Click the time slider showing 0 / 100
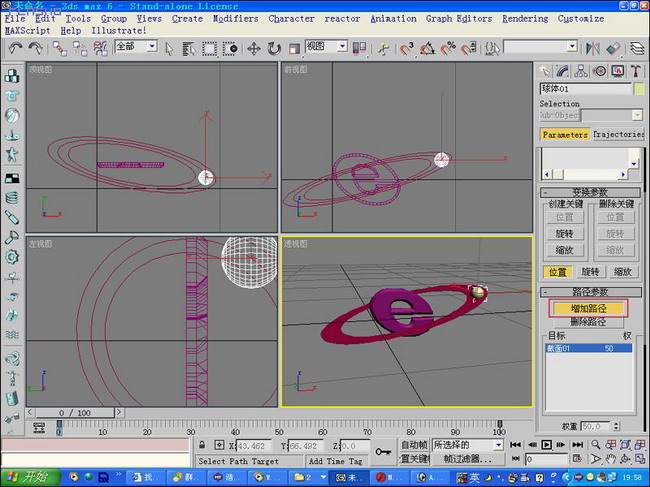650x487 pixels. (x=75, y=413)
